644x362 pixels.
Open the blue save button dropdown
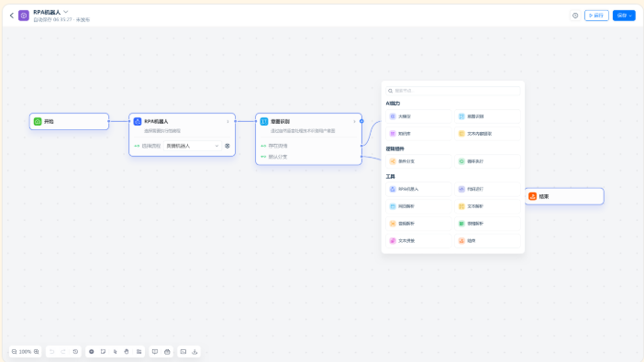624,16
